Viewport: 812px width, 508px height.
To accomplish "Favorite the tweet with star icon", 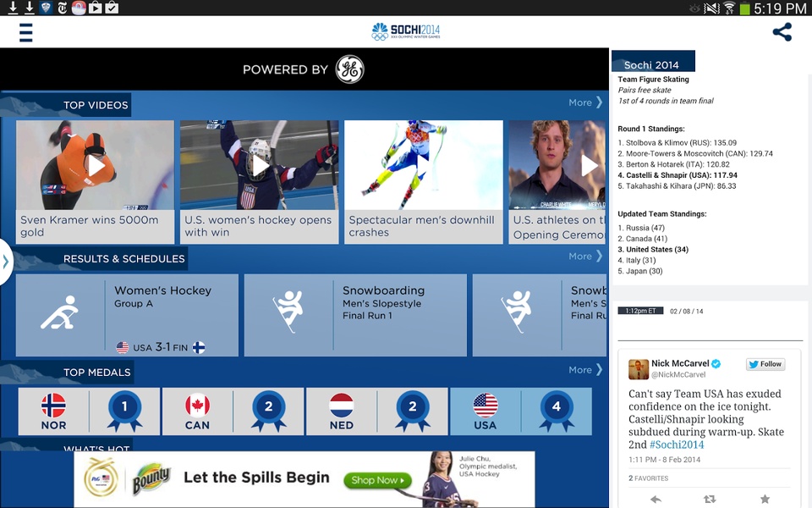I will click(x=765, y=499).
